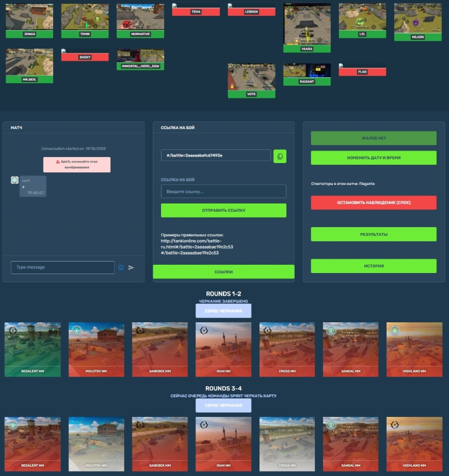Image resolution: width=449 pixels, height=476 pixels.
Task: Click 'СЕЙЧАС ОЧЕРЕДЬ КОМАНДЫ SPIRIT ЧЕРКАТЬ КАРТУ' status
Action: click(x=223, y=396)
